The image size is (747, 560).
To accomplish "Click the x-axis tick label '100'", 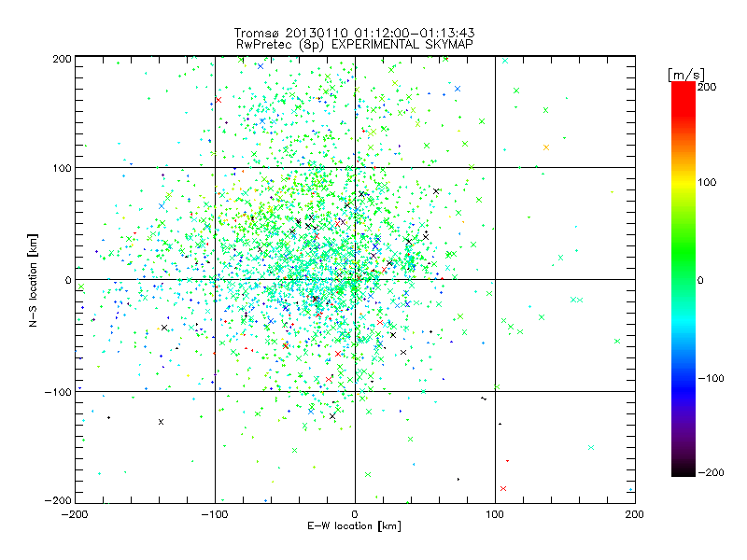I will (x=495, y=514).
